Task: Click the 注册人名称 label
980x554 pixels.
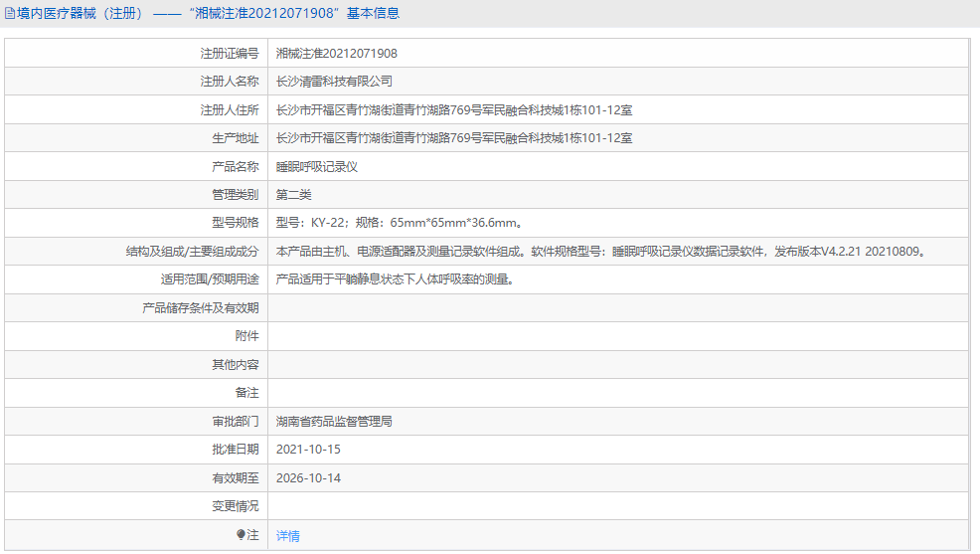Action: point(230,82)
